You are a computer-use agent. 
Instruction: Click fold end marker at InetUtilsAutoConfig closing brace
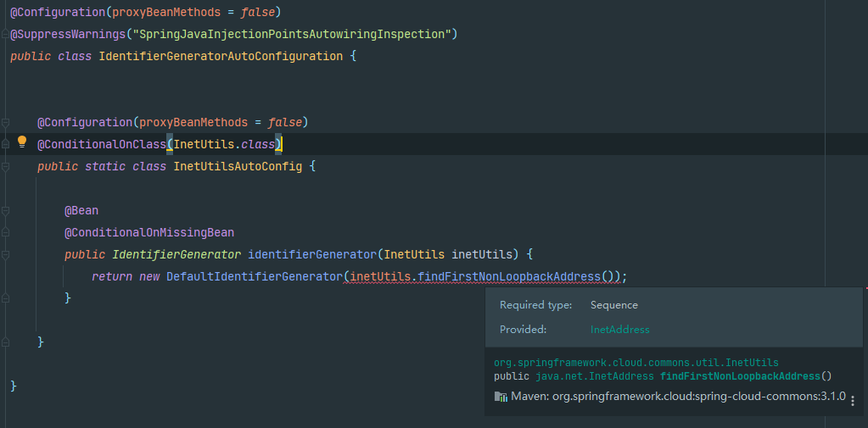[5, 342]
